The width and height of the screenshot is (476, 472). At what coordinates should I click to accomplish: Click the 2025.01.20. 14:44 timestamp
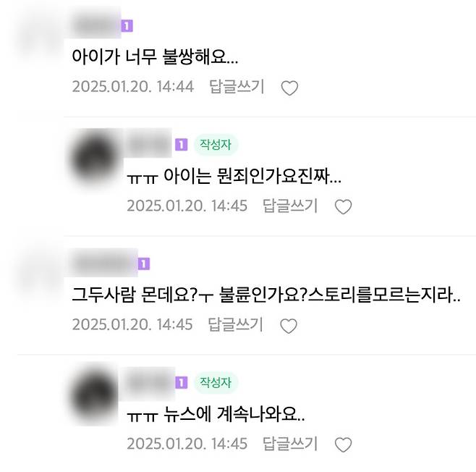[133, 87]
